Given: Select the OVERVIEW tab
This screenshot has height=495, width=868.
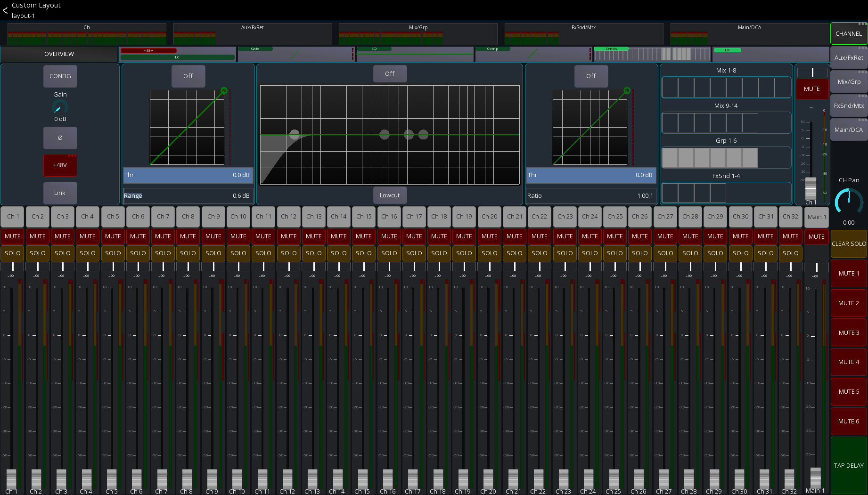Looking at the screenshot, I should 58,54.
